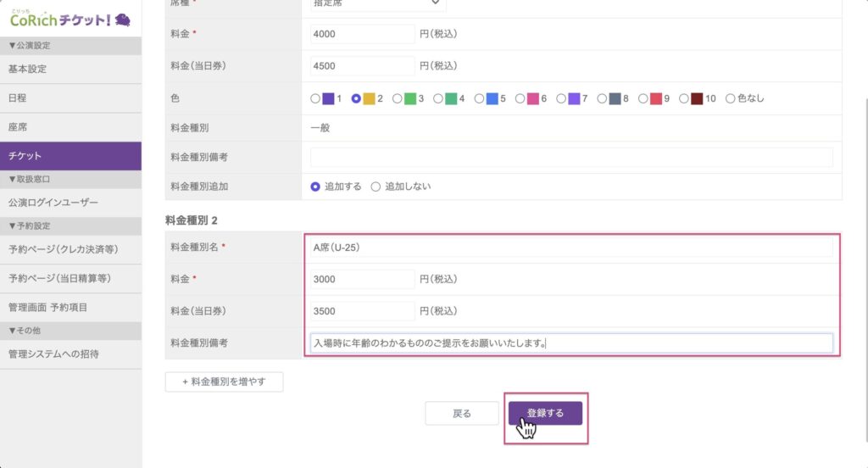Image resolution: width=868 pixels, height=468 pixels.
Task: Open the 席種 dropdown
Action: pos(377,3)
